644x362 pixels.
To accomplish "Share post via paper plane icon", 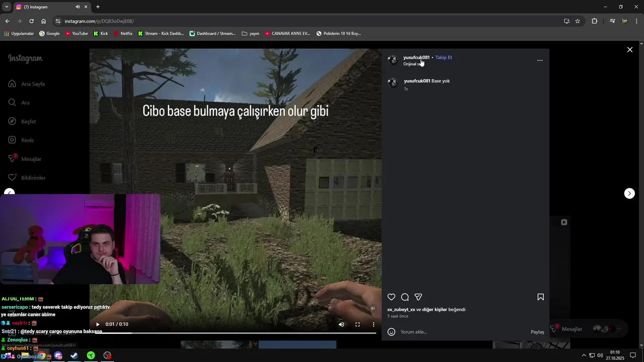I will pyautogui.click(x=418, y=297).
